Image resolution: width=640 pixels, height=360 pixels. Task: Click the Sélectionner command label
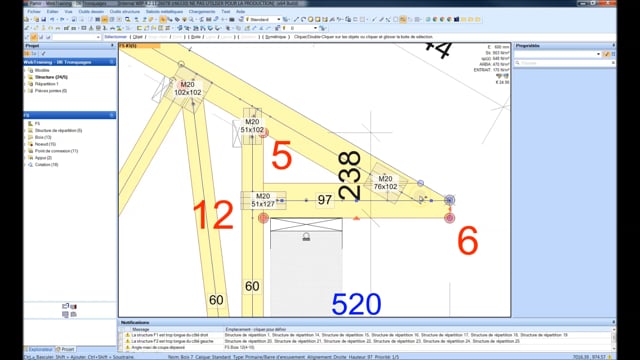point(116,37)
